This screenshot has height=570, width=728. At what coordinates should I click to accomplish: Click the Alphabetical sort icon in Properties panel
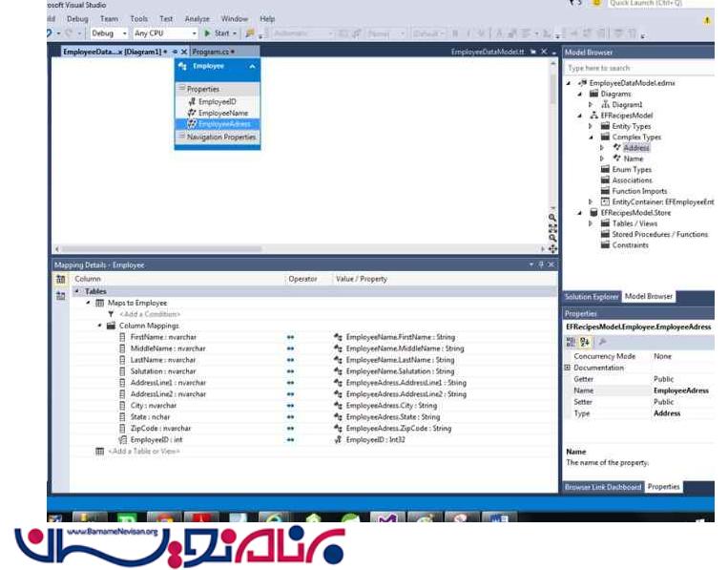point(585,341)
